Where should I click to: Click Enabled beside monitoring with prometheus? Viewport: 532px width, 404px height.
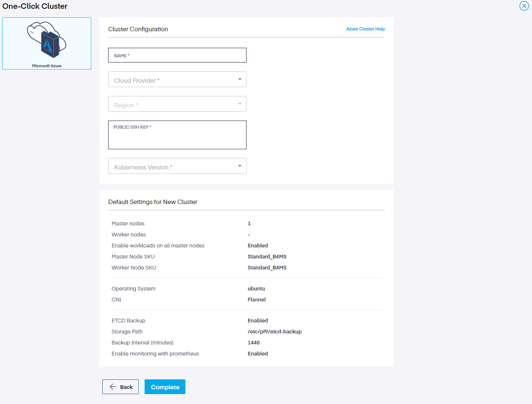[x=258, y=353]
